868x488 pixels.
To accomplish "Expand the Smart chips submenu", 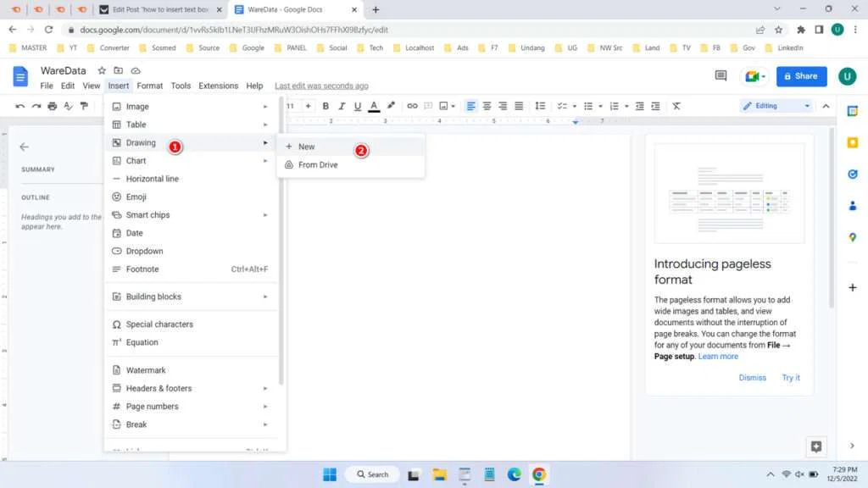I will click(264, 214).
